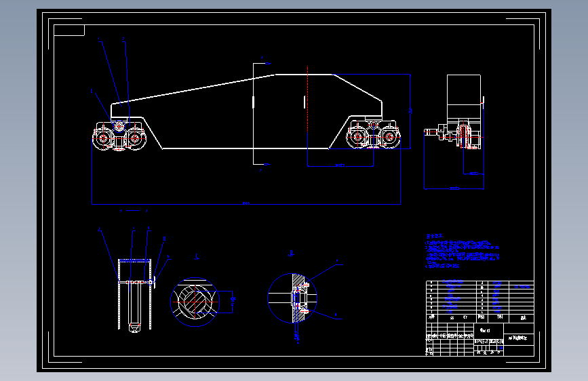This screenshot has height=381, width=588.
Task: Select the lower leader line on detail view II
Action: coord(325,315)
